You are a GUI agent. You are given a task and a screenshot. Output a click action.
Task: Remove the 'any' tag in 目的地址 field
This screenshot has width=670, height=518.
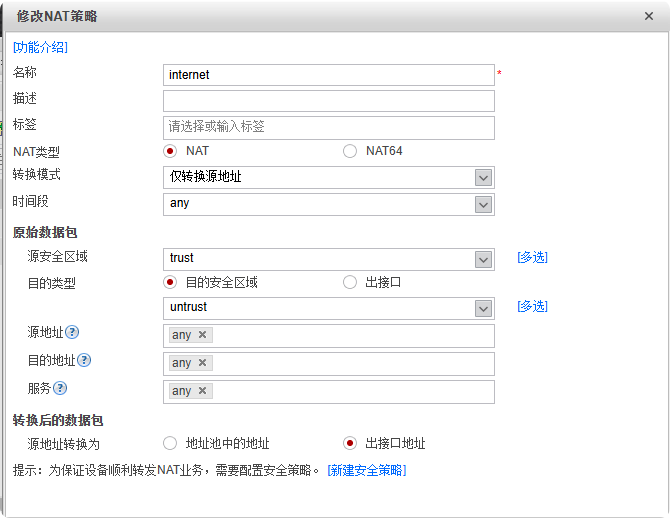point(202,363)
